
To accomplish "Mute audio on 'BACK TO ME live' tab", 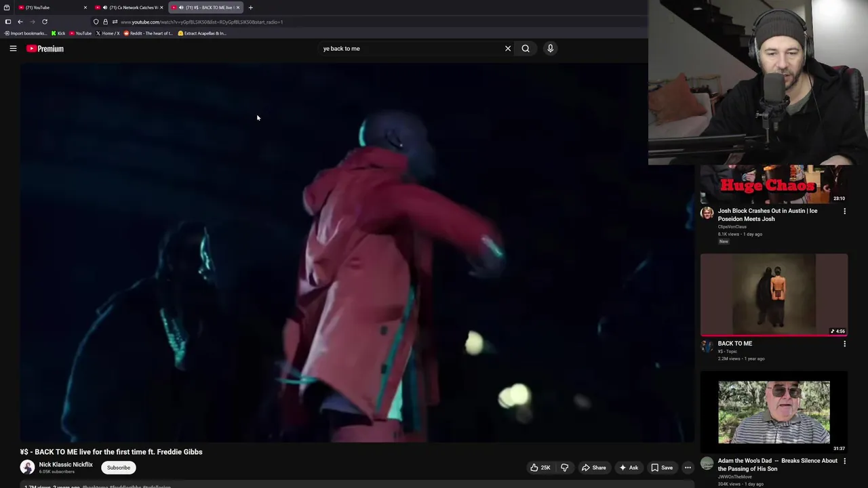I will (x=181, y=7).
